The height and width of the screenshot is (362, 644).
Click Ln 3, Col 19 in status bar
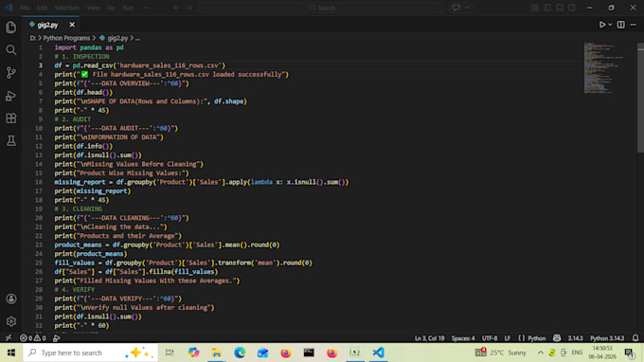(429, 338)
